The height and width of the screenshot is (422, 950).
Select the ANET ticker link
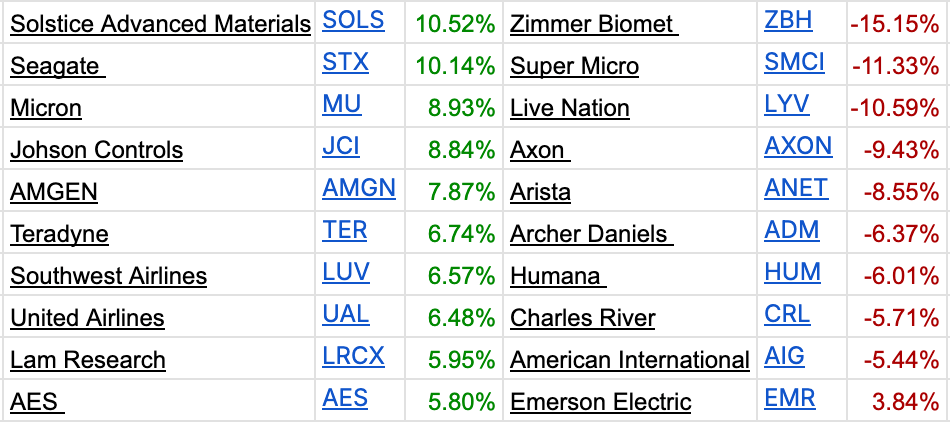[x=796, y=188]
